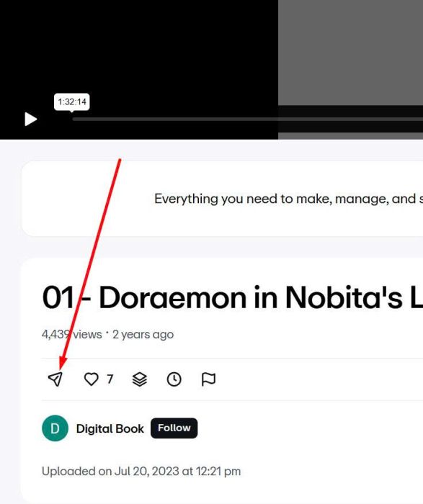Follow the Digital Book channel
This screenshot has width=423, height=504.
[x=174, y=428]
